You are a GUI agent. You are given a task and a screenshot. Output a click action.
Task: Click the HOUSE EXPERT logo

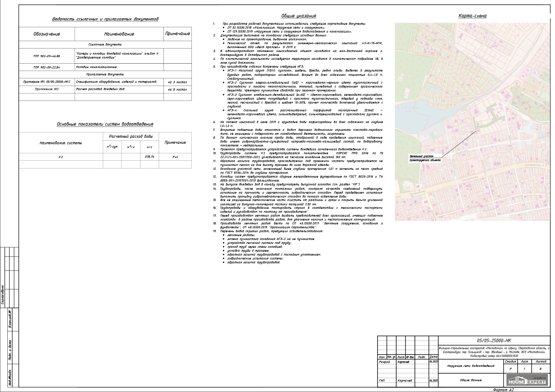[x=527, y=380]
